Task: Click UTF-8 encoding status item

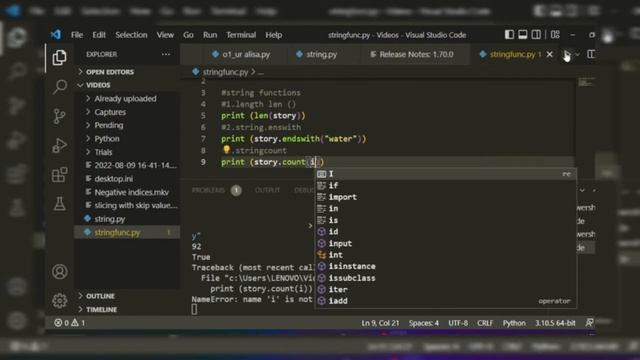Action: click(458, 323)
